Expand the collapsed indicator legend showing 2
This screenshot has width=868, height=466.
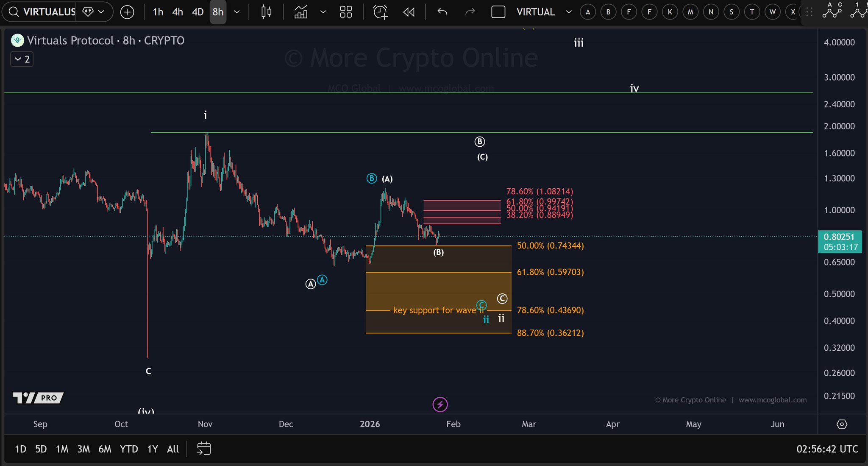pyautogui.click(x=22, y=59)
